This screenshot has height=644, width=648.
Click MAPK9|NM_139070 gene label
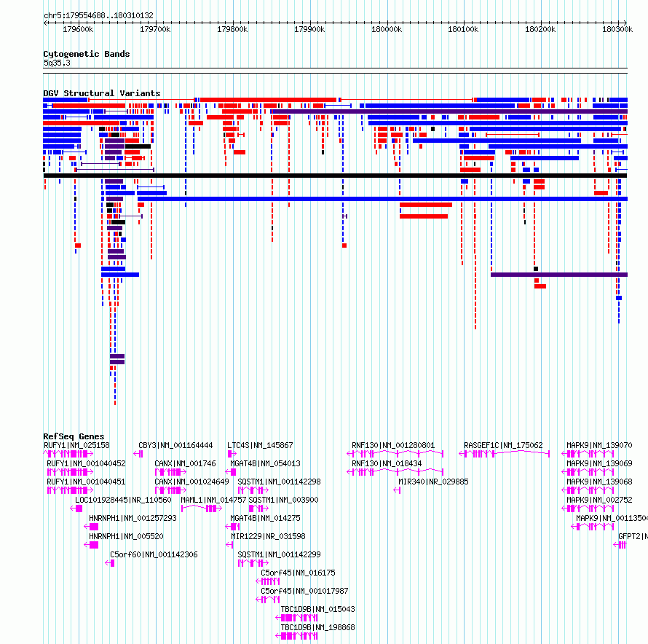pyautogui.click(x=599, y=445)
